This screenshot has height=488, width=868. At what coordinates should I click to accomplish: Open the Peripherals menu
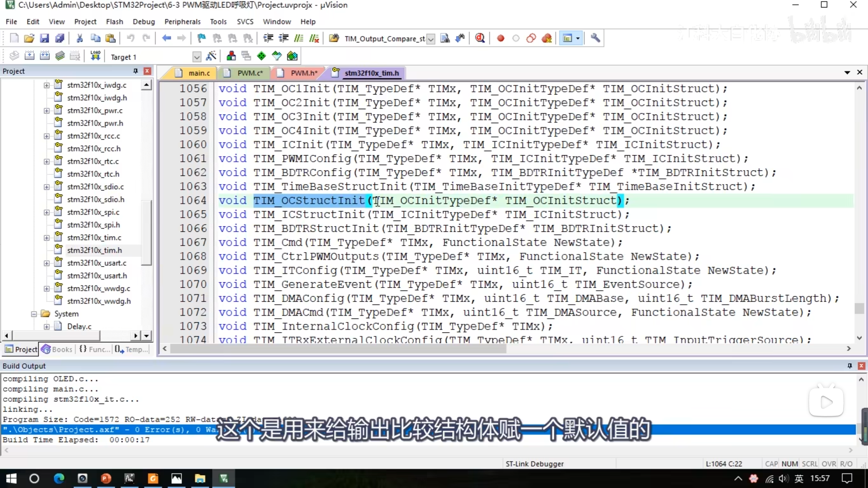(182, 22)
